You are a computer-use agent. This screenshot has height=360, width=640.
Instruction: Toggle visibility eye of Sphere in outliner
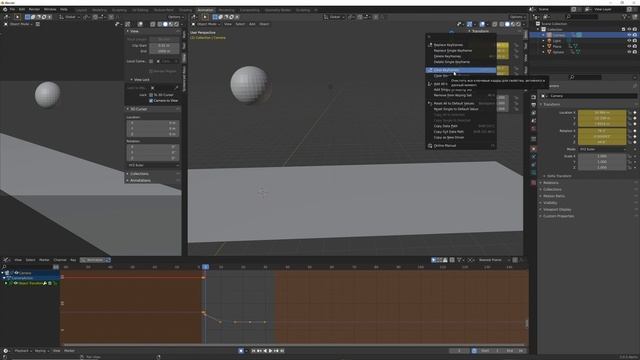(629, 52)
